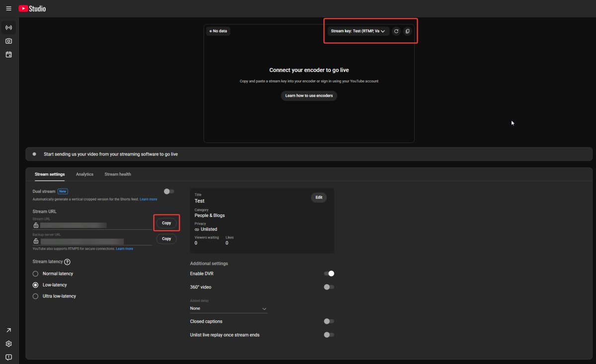596x364 pixels.
Task: Click Edit for the stream title
Action: [x=319, y=197]
